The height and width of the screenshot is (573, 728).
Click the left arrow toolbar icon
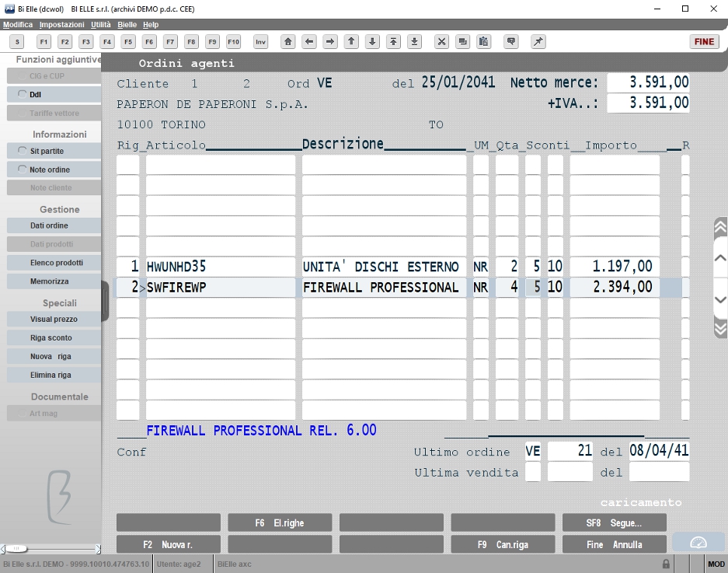(309, 42)
